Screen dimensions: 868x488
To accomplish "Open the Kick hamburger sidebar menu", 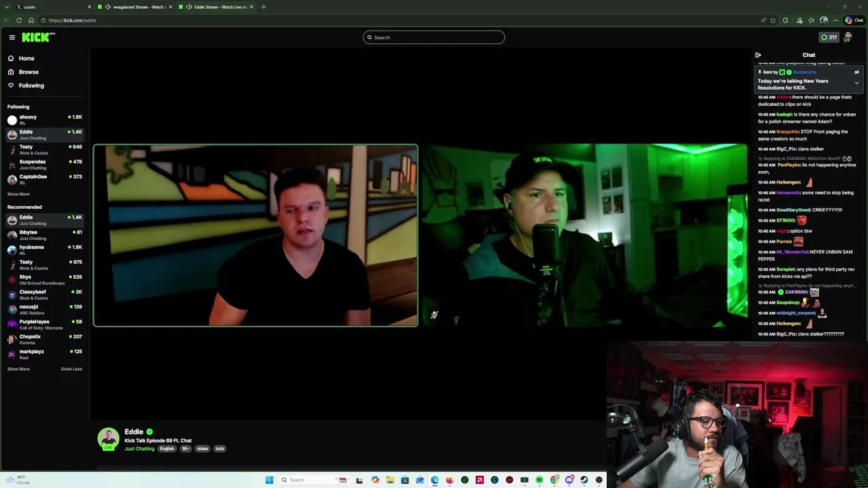I will click(x=12, y=37).
